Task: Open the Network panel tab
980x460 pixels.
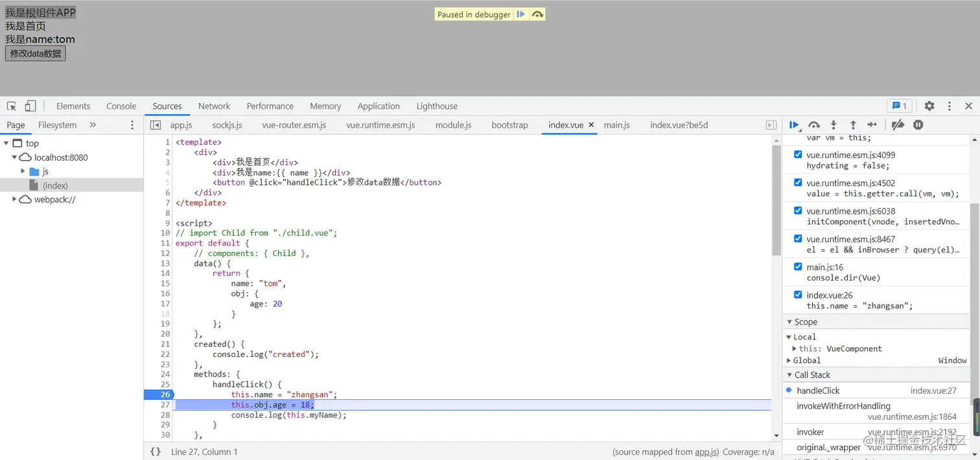Action: coord(215,106)
